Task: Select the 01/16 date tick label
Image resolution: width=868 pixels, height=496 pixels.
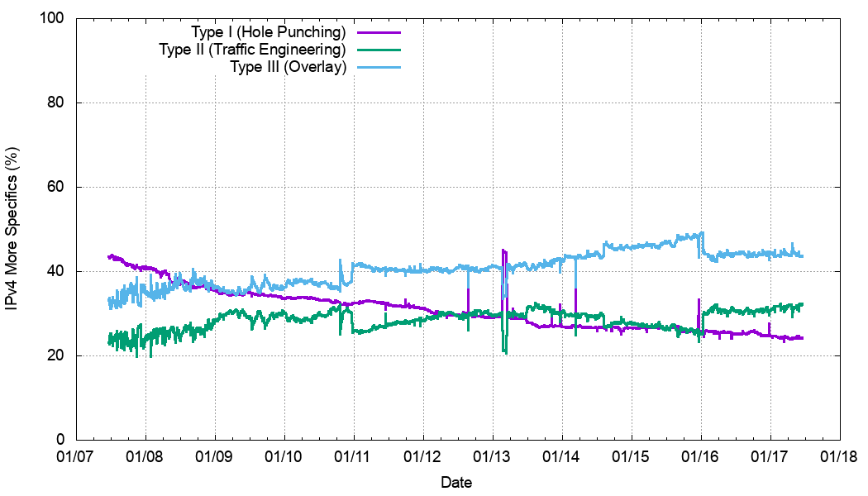Action: pos(701,456)
